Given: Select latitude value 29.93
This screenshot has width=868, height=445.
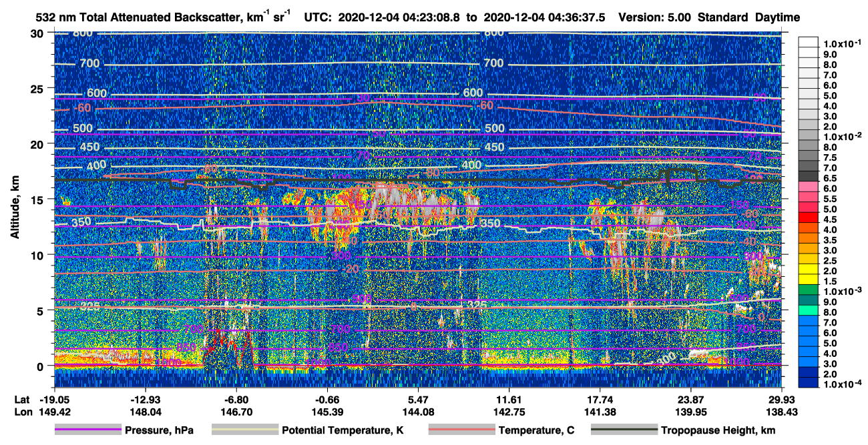Looking at the screenshot, I should 782,400.
